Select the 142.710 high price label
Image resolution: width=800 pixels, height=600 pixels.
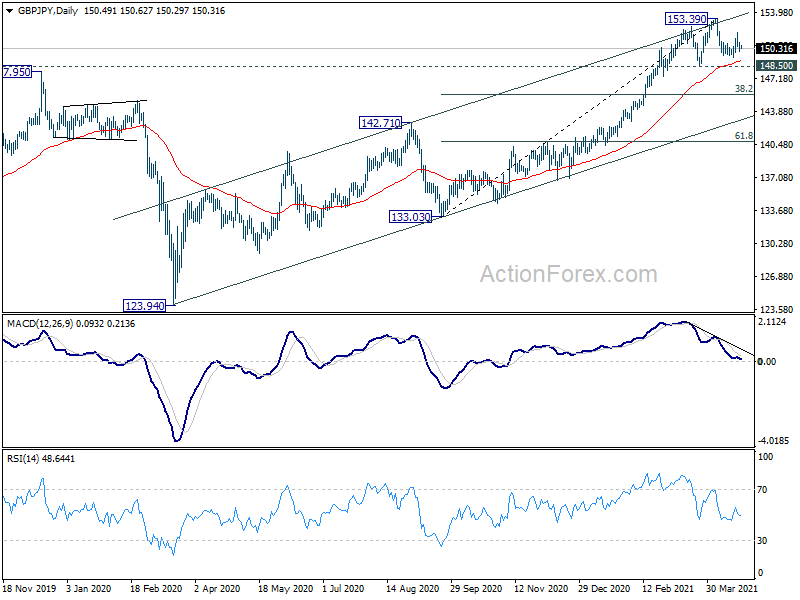coord(381,123)
